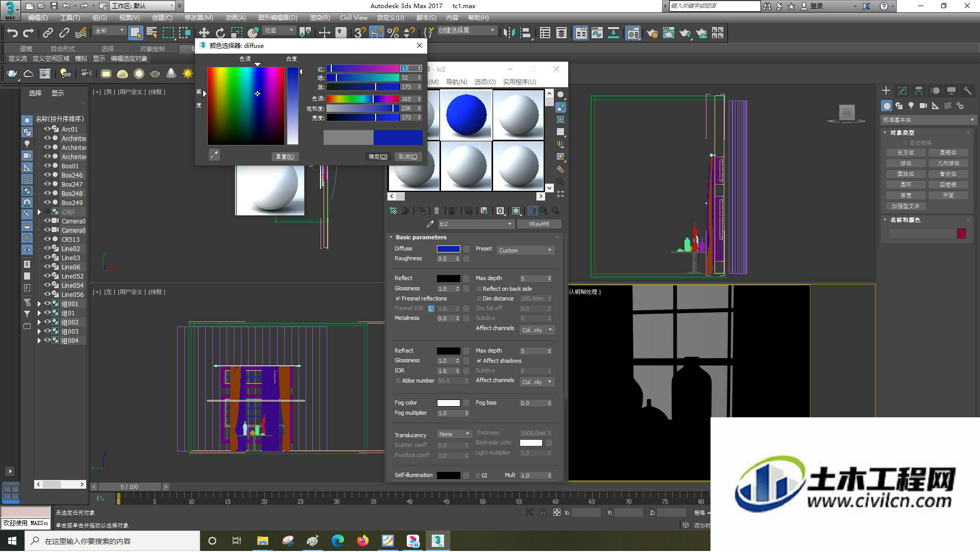980x552 pixels.
Task: Expand the 组001 group in scene explorer
Action: (39, 304)
